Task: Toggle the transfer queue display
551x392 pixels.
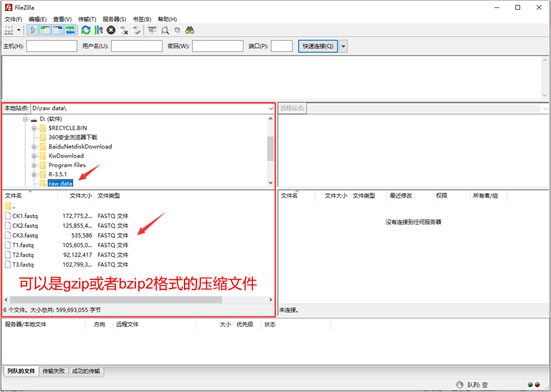Action: pos(70,30)
